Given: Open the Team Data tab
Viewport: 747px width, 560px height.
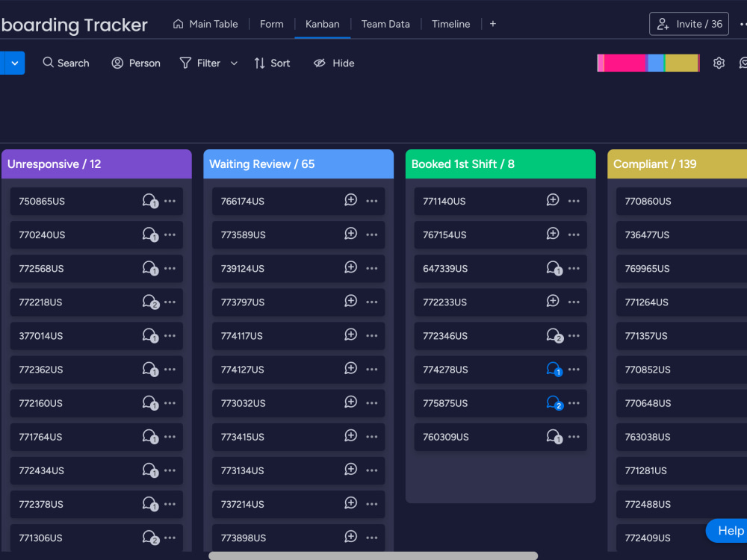Looking at the screenshot, I should coord(385,24).
